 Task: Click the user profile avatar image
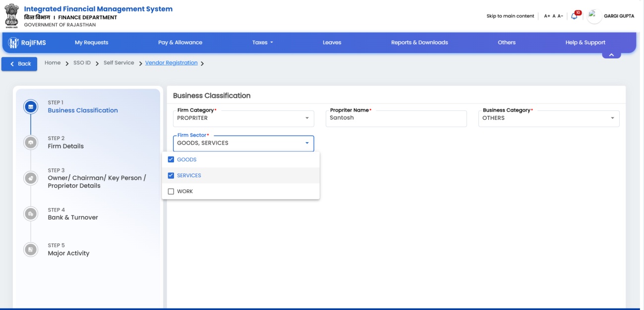point(594,16)
